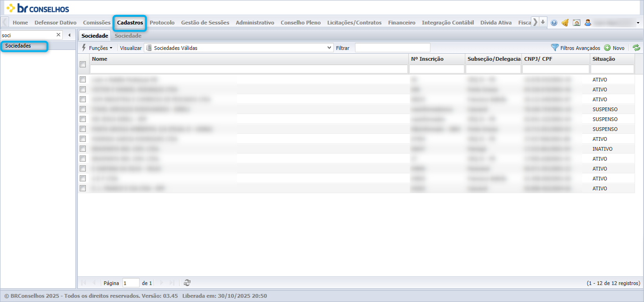Open Filtros Avançados
This screenshot has width=644, height=302.
576,48
